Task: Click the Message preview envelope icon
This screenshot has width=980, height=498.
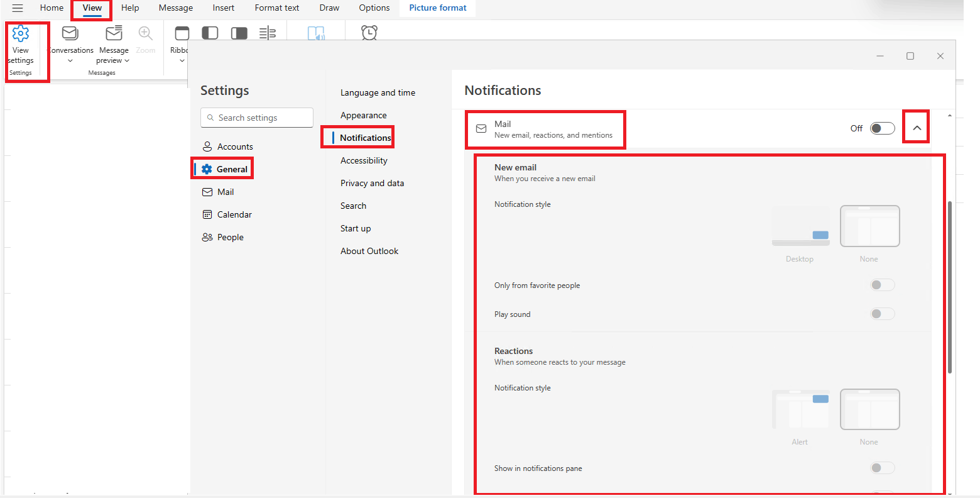Action: click(114, 31)
